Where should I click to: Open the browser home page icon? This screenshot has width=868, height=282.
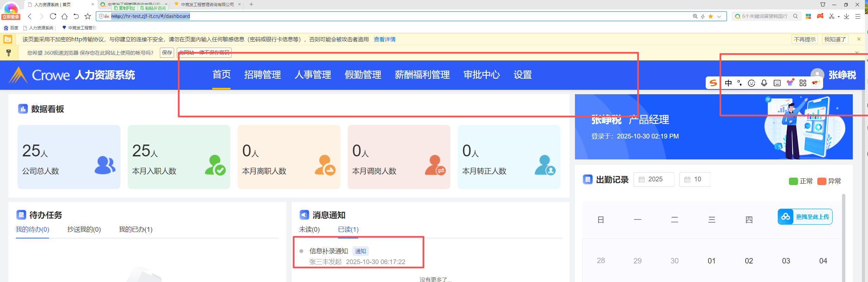pyautogui.click(x=65, y=16)
